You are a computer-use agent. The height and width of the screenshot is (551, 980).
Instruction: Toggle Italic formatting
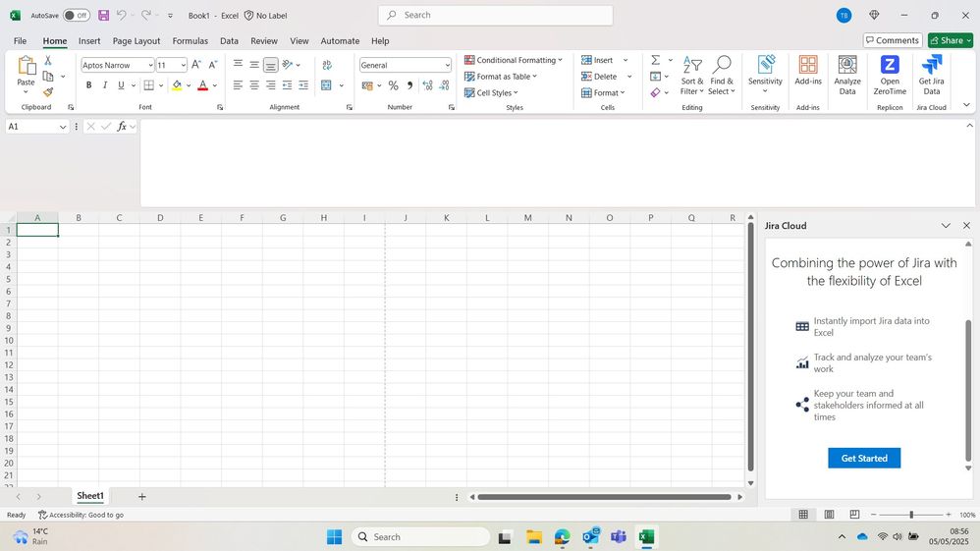pos(105,85)
